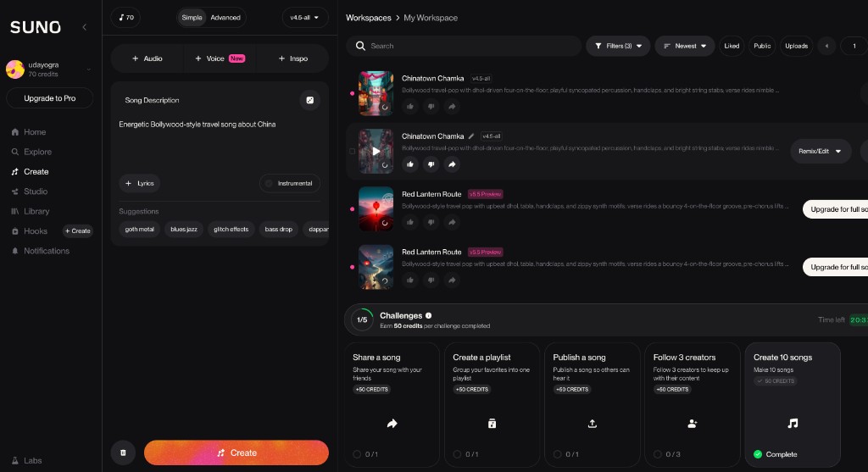This screenshot has height=472, width=868.
Task: Open the v4.5-all model dropdown
Action: (305, 18)
